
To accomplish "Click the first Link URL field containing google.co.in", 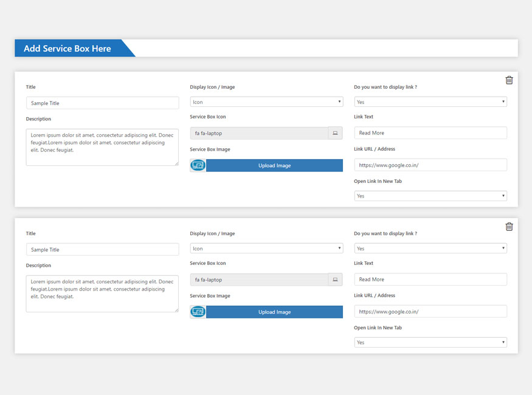I will click(x=430, y=164).
